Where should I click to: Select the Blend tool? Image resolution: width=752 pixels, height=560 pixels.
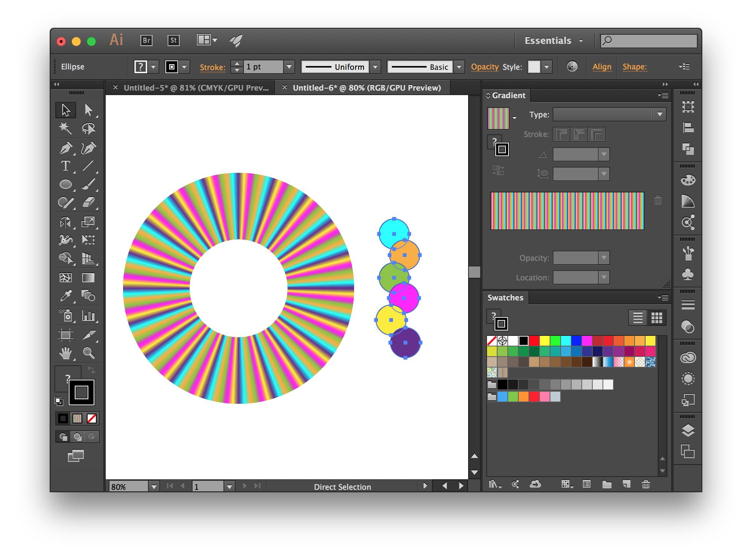pyautogui.click(x=88, y=296)
